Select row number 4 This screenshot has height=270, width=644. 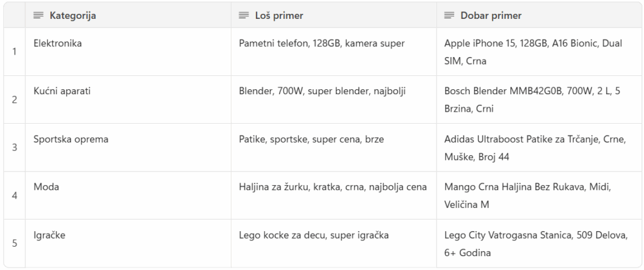(14, 195)
